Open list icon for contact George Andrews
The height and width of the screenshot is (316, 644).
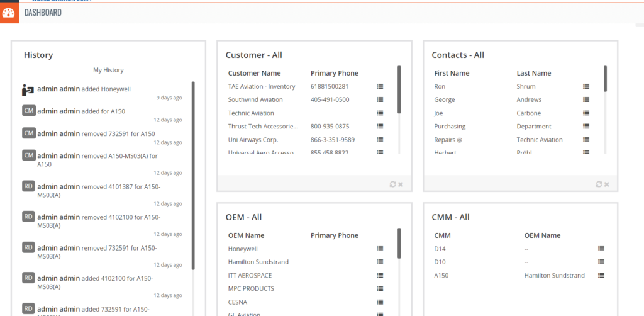(x=586, y=99)
